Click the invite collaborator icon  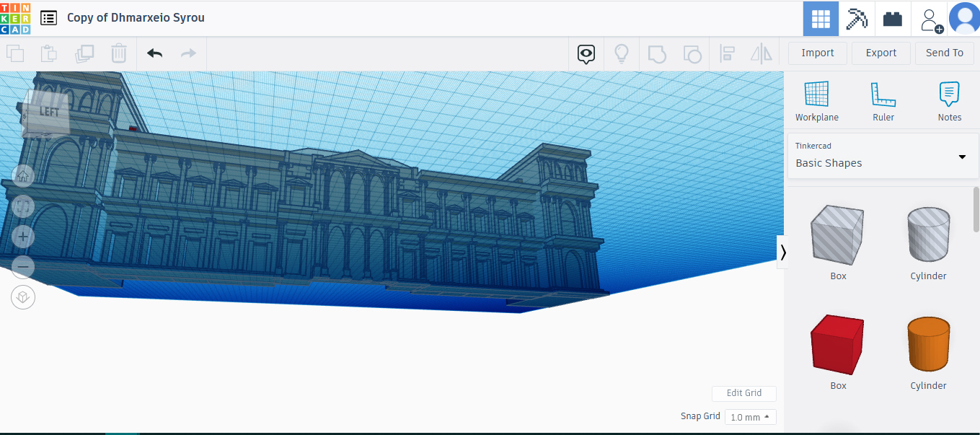931,19
